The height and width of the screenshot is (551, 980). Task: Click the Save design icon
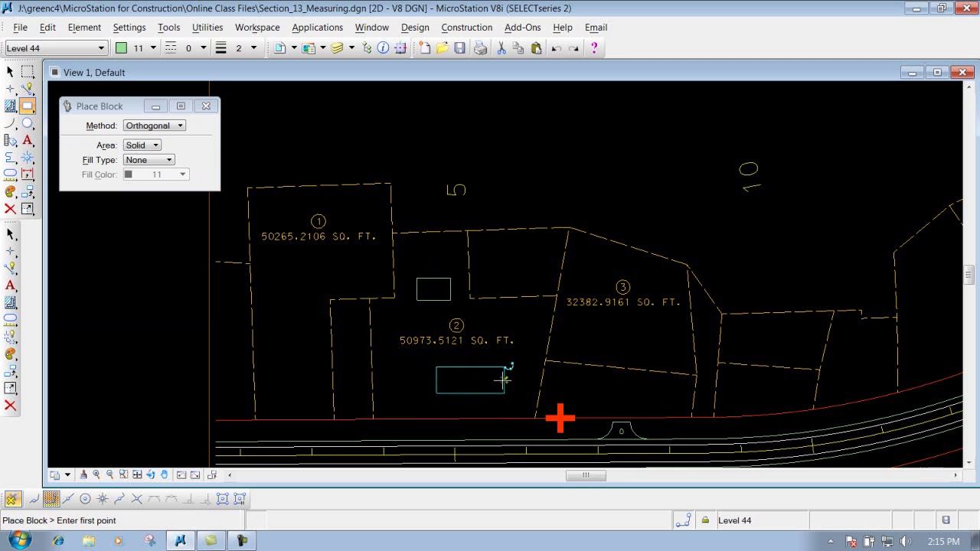pyautogui.click(x=459, y=48)
